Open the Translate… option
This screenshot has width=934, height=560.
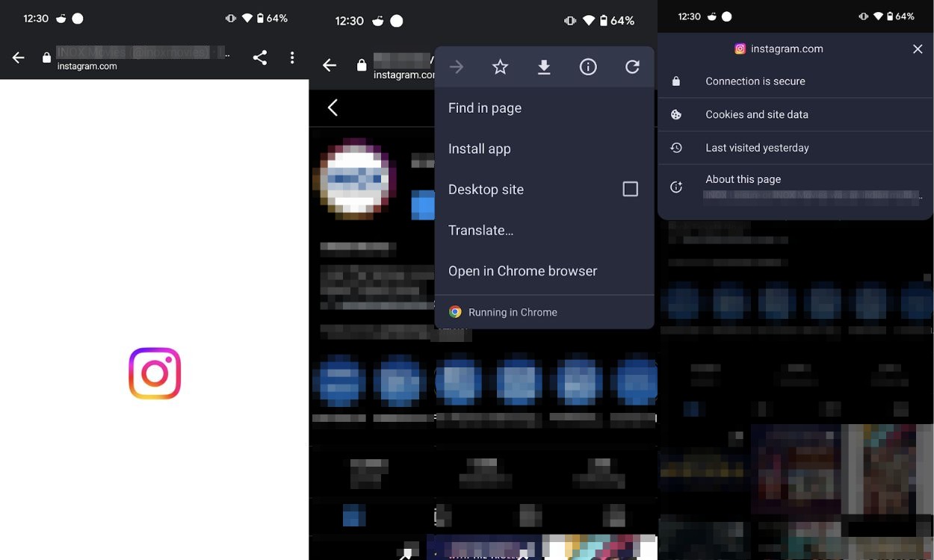480,230
